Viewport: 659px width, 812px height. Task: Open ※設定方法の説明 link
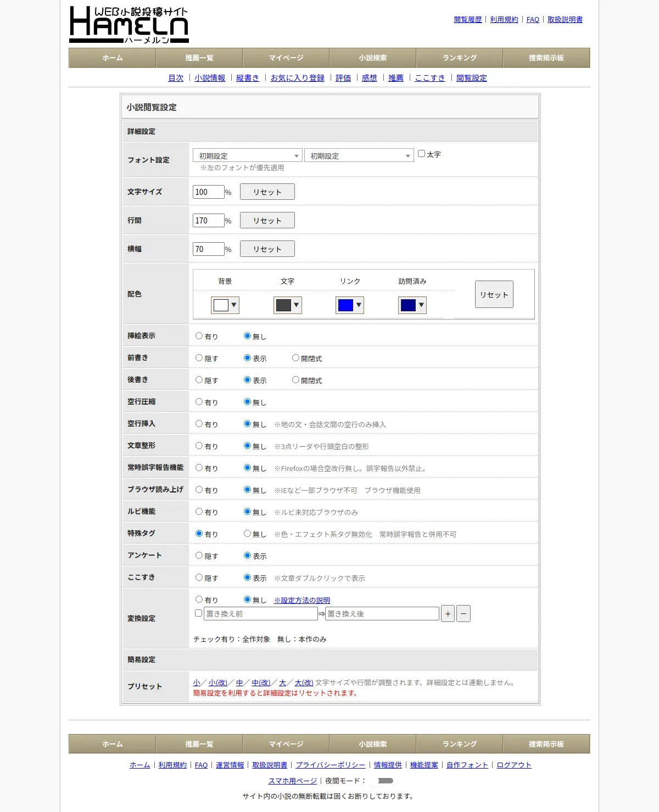(302, 600)
